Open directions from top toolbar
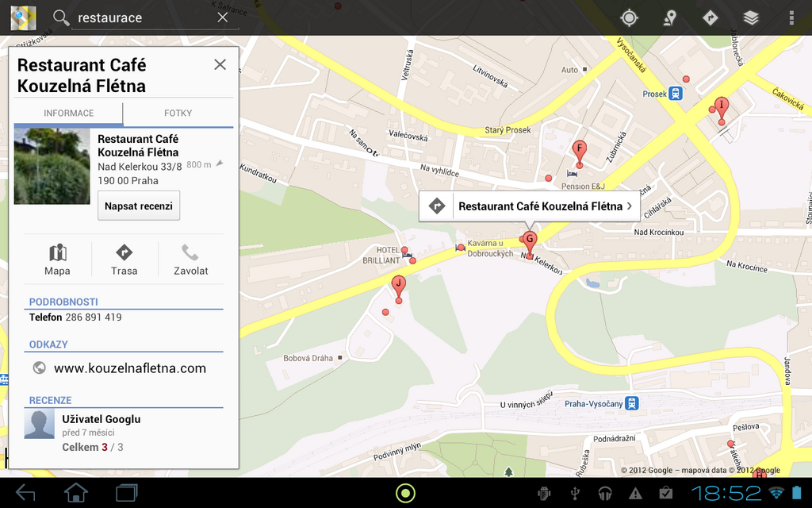The width and height of the screenshot is (812, 508). click(710, 17)
